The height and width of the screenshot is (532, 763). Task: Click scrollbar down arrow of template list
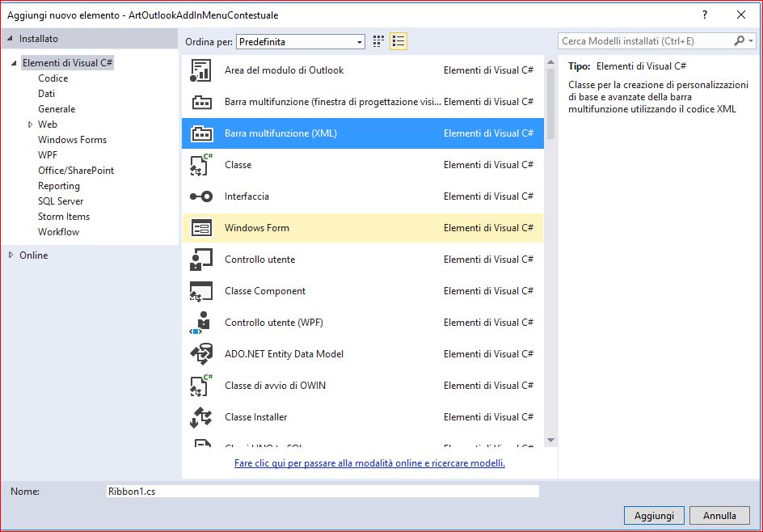click(551, 440)
